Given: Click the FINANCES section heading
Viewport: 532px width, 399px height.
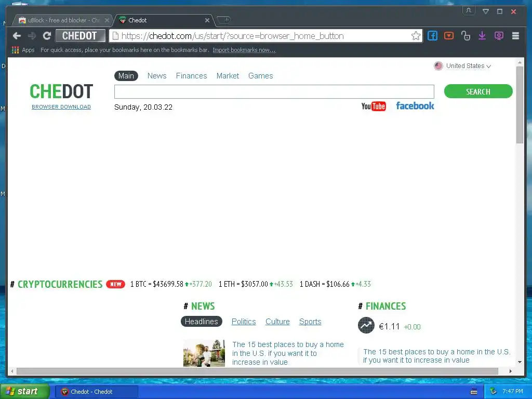Looking at the screenshot, I should pyautogui.click(x=385, y=306).
